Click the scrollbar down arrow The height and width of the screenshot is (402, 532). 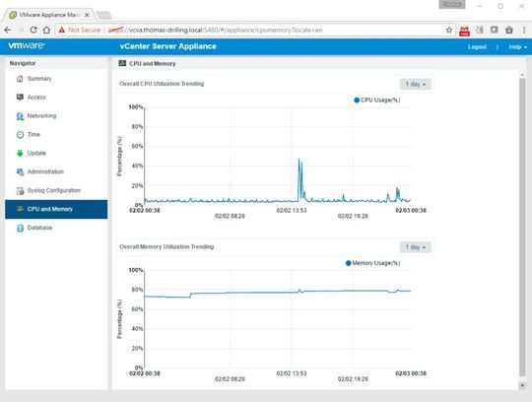click(522, 385)
